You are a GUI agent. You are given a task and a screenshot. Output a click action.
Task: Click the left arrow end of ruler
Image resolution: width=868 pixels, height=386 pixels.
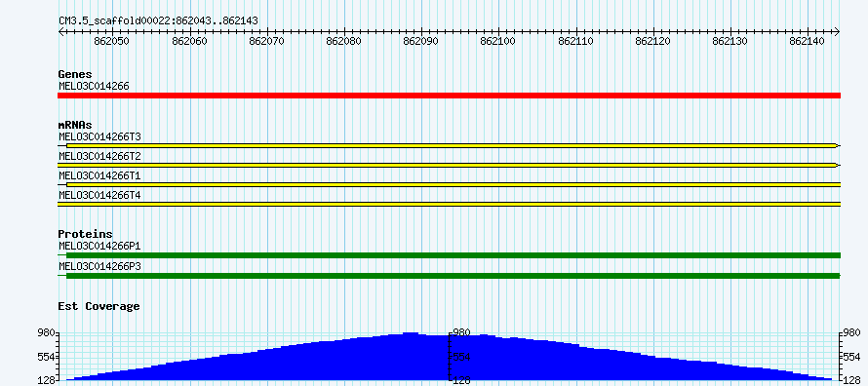point(60,32)
